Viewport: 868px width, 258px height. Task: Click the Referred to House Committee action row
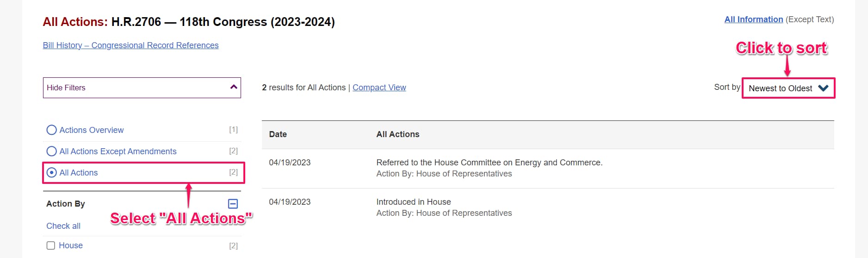coord(489,163)
